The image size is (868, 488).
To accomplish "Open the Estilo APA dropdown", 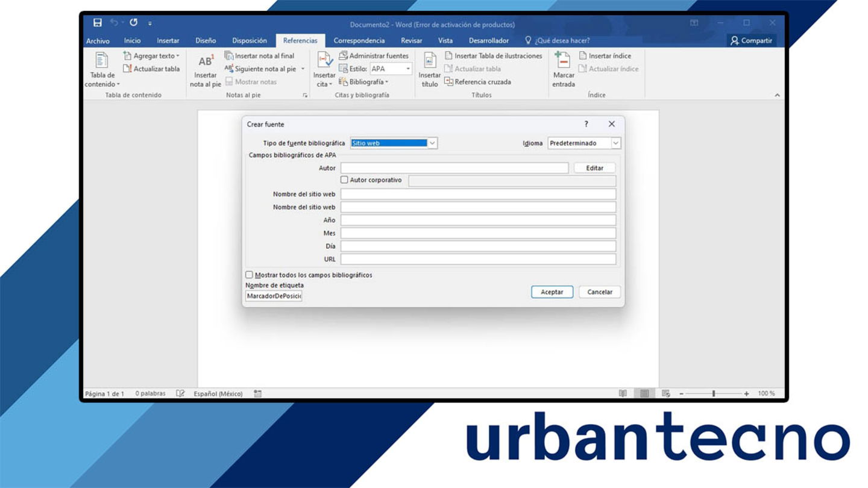I will coord(408,69).
